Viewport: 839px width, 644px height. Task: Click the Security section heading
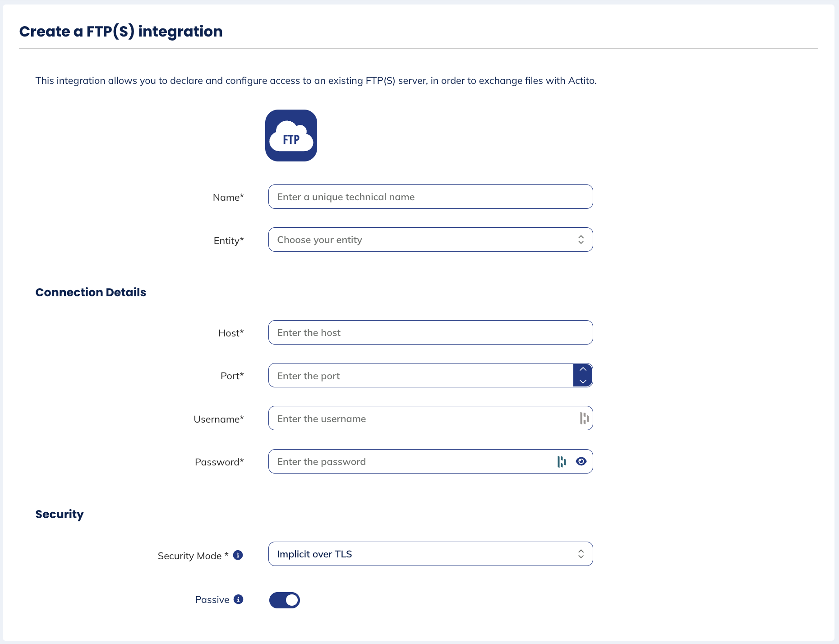[x=59, y=514]
